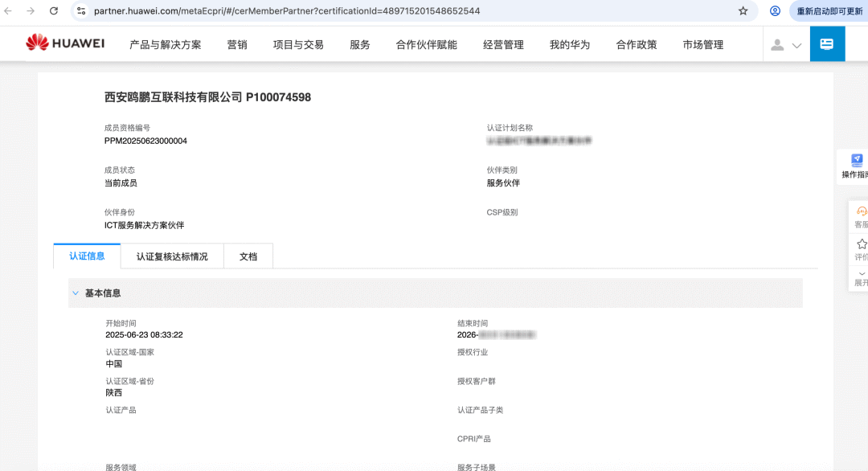The height and width of the screenshot is (471, 868).
Task: Click the 认证产品子类 label
Action: point(480,410)
